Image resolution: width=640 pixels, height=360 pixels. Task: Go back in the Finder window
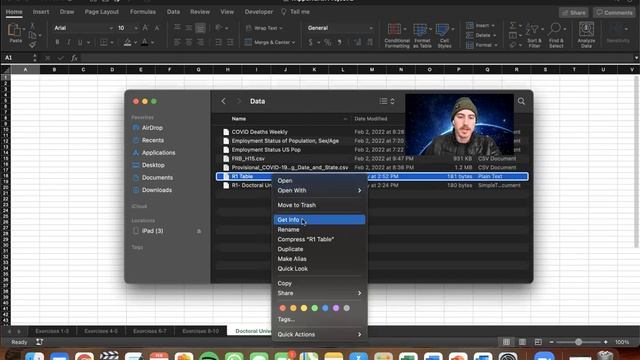click(x=223, y=101)
